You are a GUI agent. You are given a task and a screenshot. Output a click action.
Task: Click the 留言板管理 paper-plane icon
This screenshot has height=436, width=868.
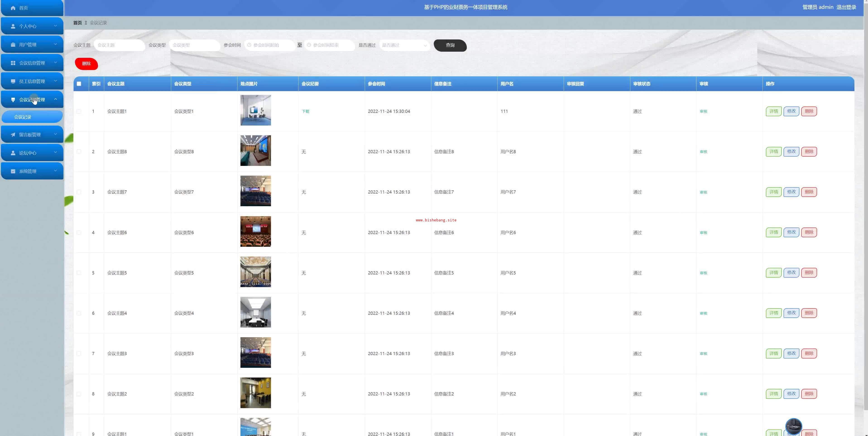click(13, 135)
